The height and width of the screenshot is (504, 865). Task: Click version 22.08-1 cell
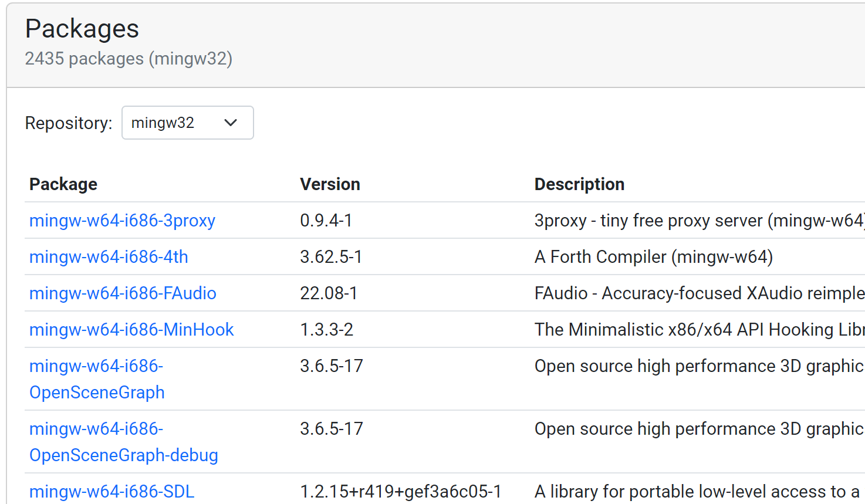click(329, 293)
